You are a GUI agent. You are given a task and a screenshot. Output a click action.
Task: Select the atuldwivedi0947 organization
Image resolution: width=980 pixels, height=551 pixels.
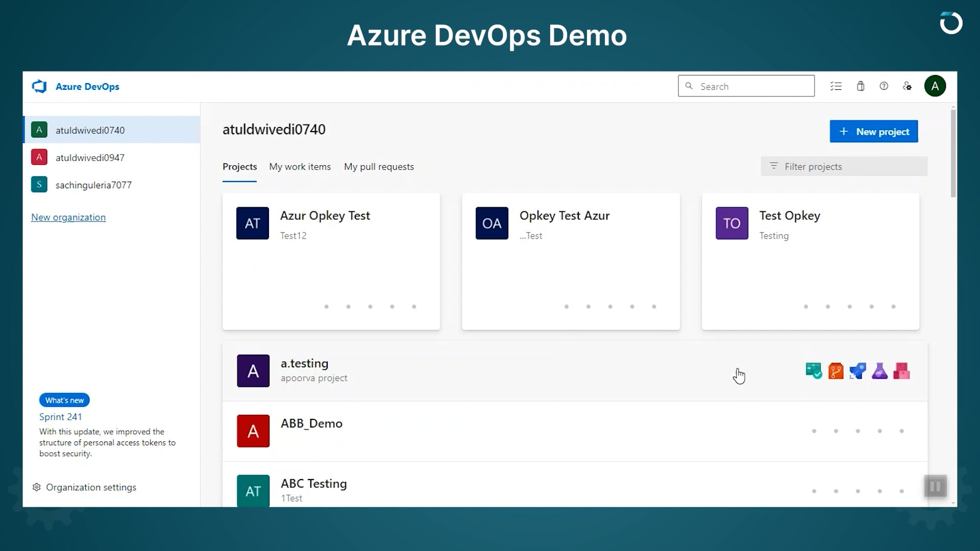[90, 157]
